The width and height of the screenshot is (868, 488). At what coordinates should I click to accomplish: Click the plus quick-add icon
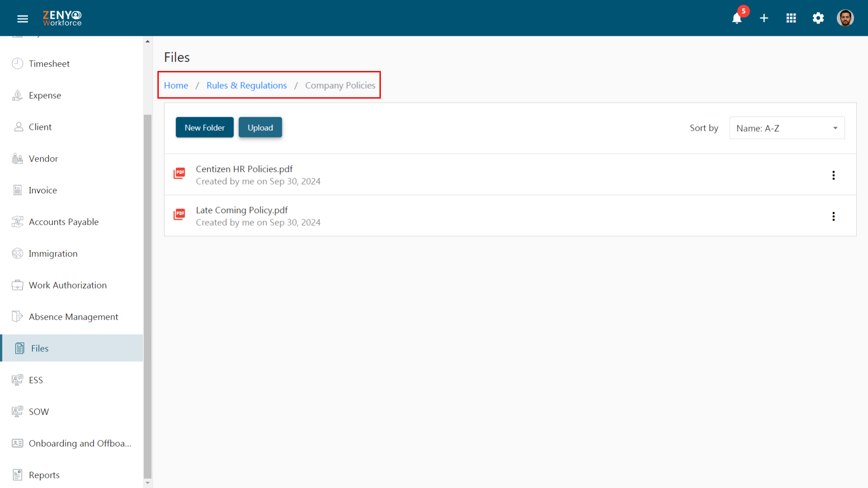point(764,18)
